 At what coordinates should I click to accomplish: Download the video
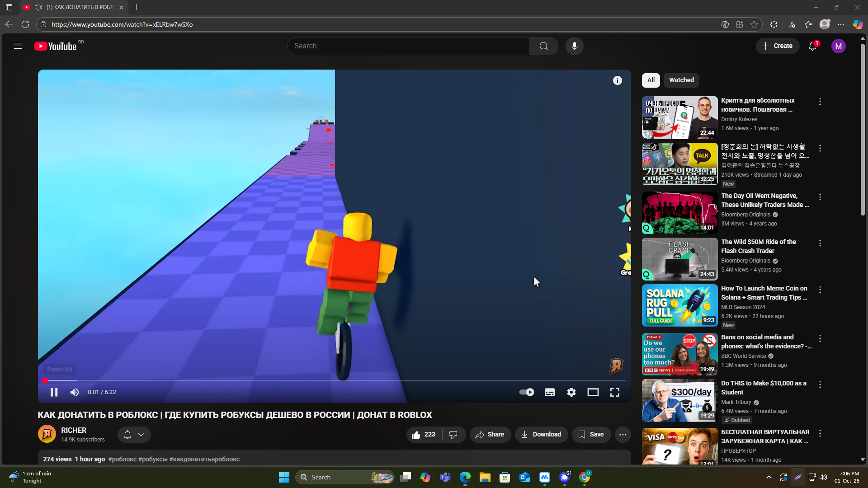pos(541,435)
